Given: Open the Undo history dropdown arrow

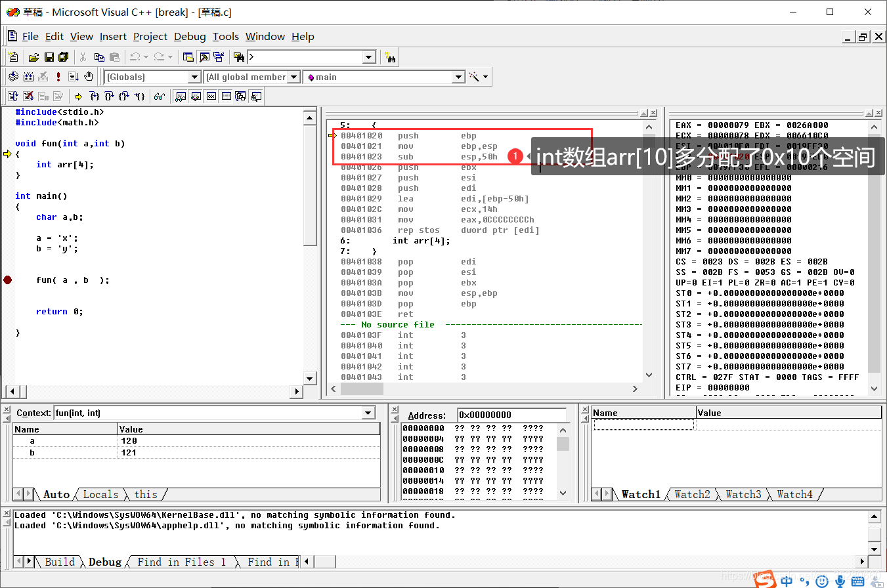Looking at the screenshot, I should [146, 57].
